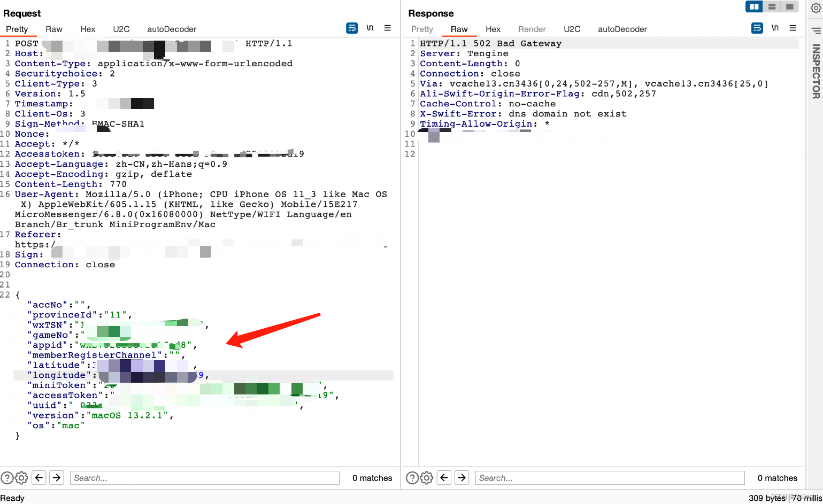The width and height of the screenshot is (823, 504).
Task: Click the Ali-Swift-Origin-Error-Flag header line
Action: coord(538,94)
